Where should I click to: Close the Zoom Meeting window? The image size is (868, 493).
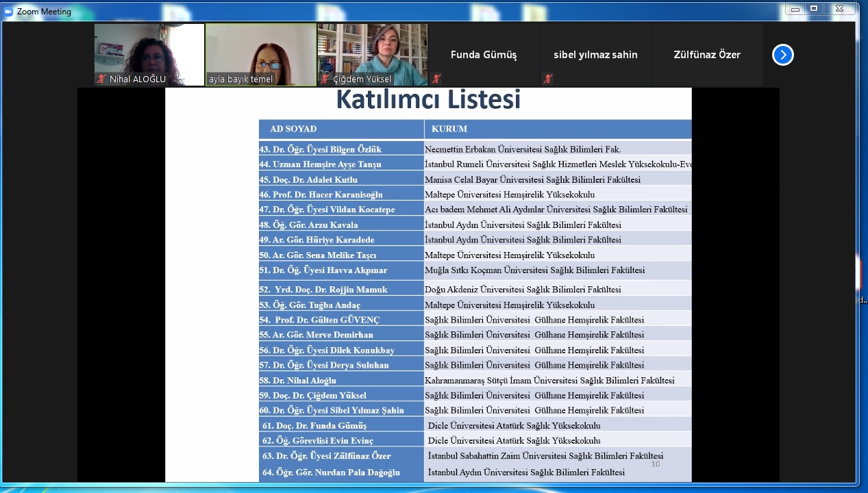click(x=839, y=9)
